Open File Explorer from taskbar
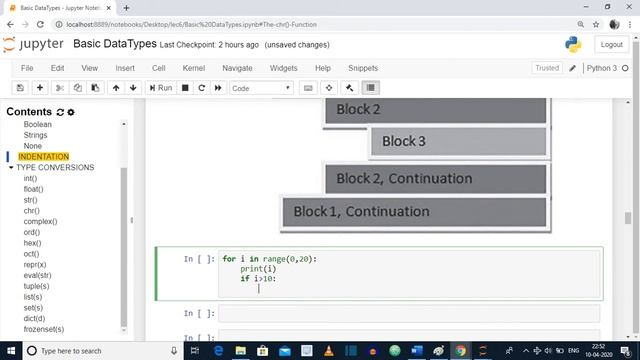This screenshot has height=360, width=640. pos(240,351)
